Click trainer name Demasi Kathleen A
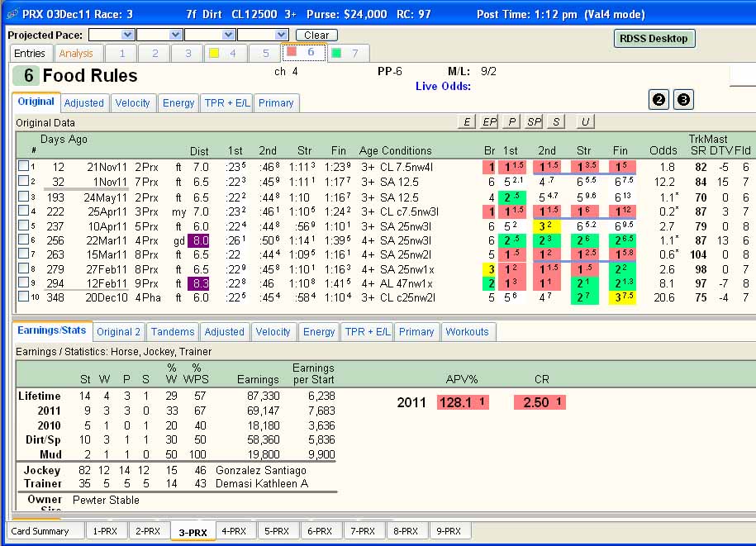 point(262,483)
